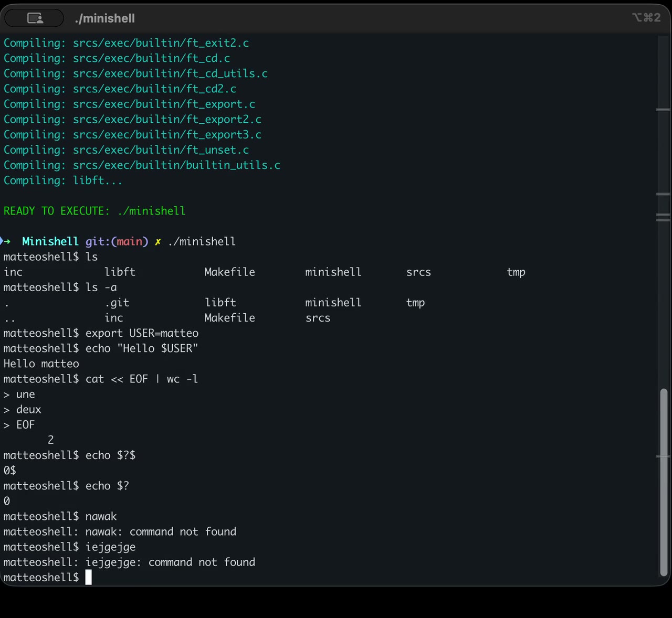Click 'git:(main)' branch indicator
This screenshot has height=618, width=672.
point(117,241)
